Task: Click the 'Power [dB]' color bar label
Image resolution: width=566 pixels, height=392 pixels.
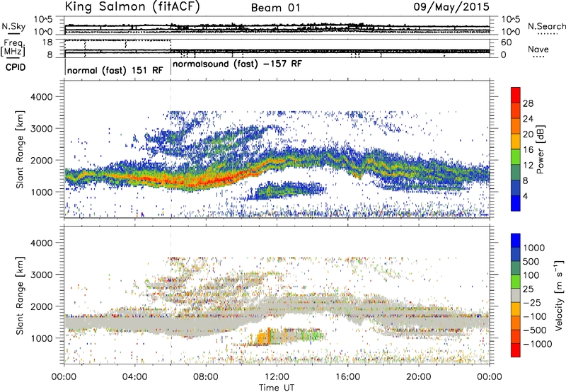Action: click(541, 149)
